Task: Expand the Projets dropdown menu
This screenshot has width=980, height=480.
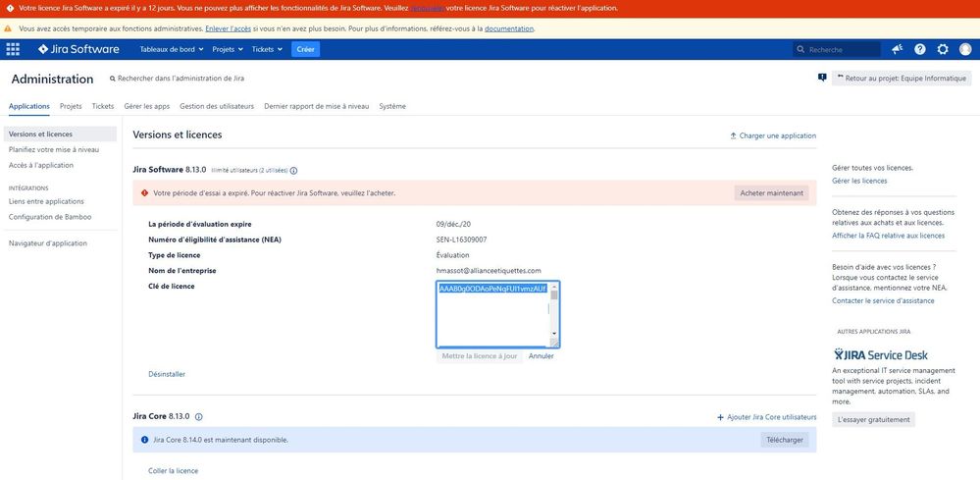Action: click(228, 49)
